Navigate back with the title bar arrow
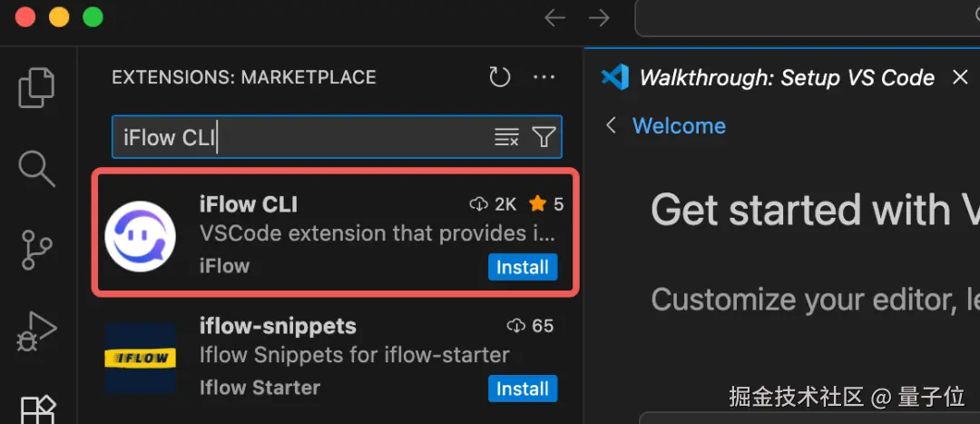This screenshot has width=980, height=424. tap(554, 17)
